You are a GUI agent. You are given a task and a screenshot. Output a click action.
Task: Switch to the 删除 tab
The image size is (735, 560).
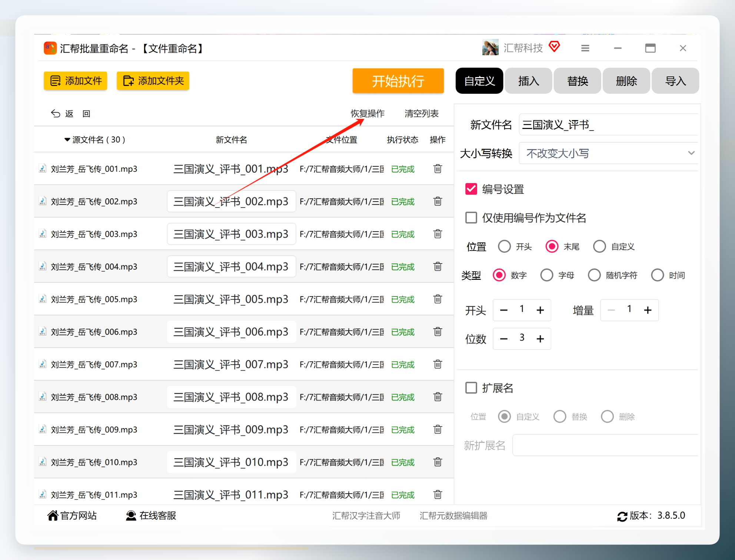(x=626, y=81)
